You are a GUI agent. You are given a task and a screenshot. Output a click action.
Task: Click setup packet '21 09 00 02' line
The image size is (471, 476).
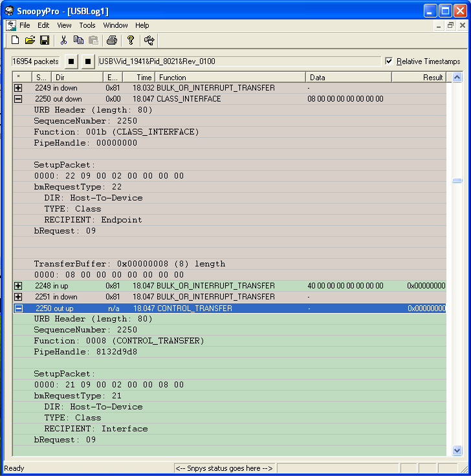point(109,385)
